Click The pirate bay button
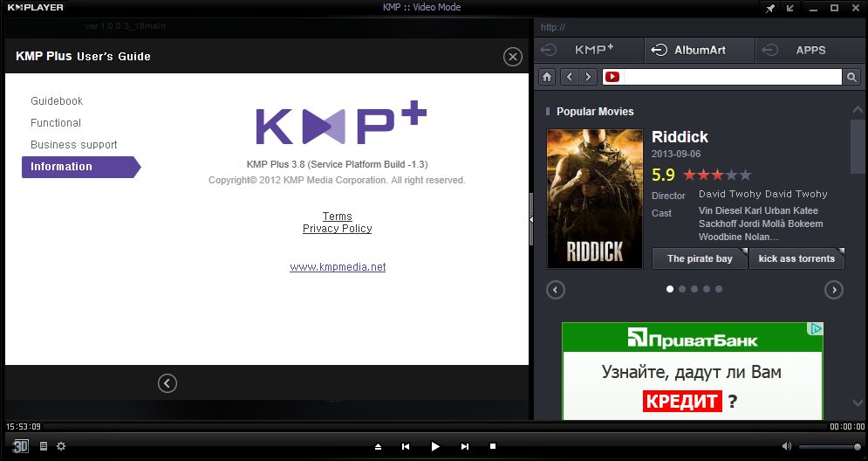868x461 pixels. click(x=700, y=258)
